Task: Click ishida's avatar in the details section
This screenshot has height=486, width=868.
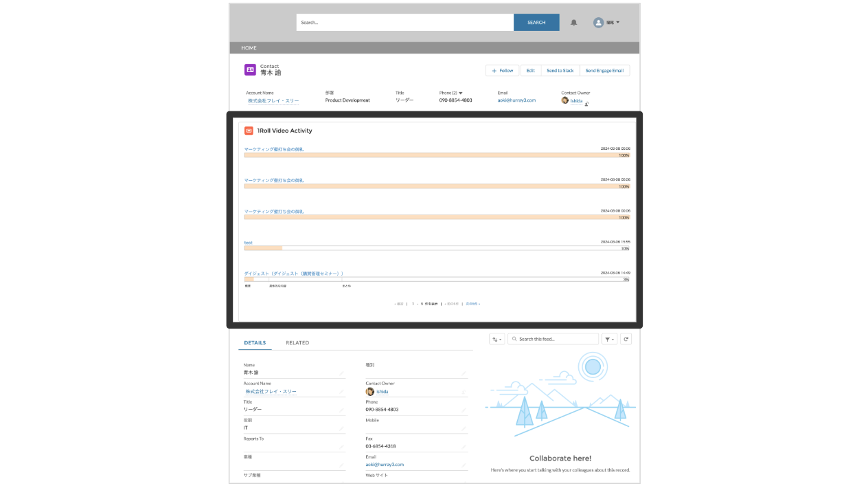Action: (x=370, y=392)
